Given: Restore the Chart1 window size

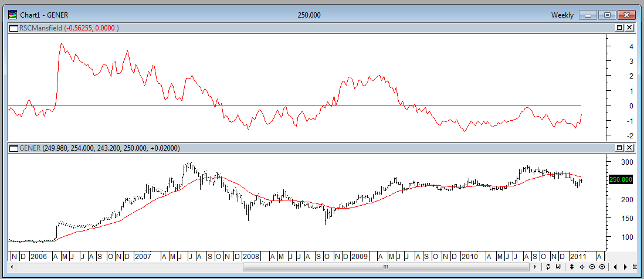Looking at the screenshot, I should click(606, 15).
